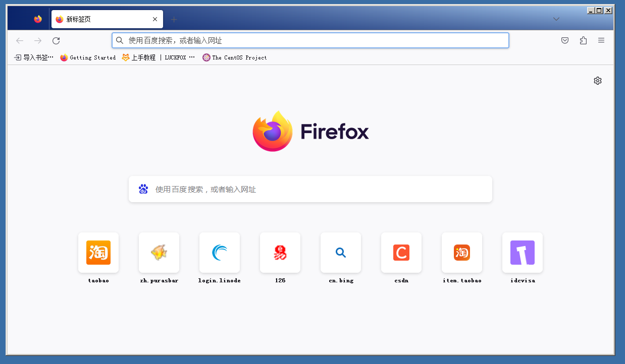This screenshot has width=625, height=364.
Task: Open the 导入书签 bookmarks toolbar item
Action: point(34,57)
